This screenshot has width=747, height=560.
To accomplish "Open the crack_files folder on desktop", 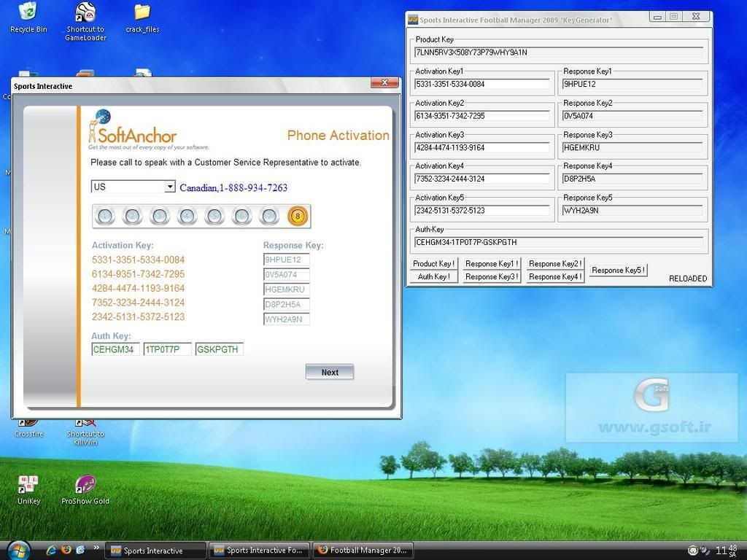I will tap(142, 13).
